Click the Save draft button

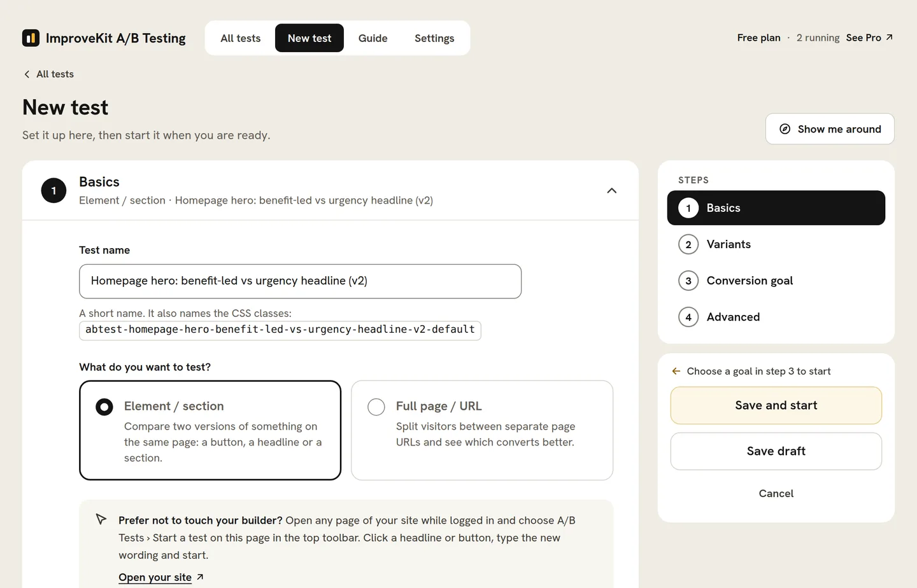coord(776,451)
